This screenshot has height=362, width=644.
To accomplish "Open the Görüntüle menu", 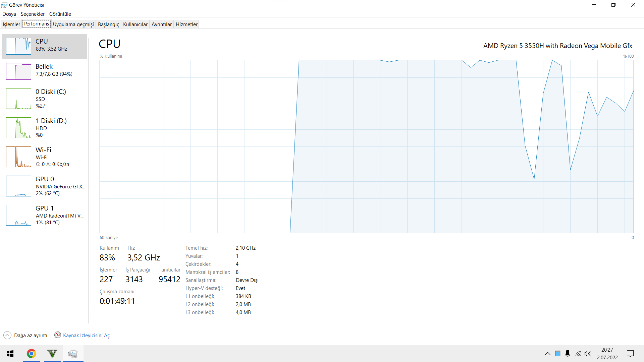I will click(60, 14).
